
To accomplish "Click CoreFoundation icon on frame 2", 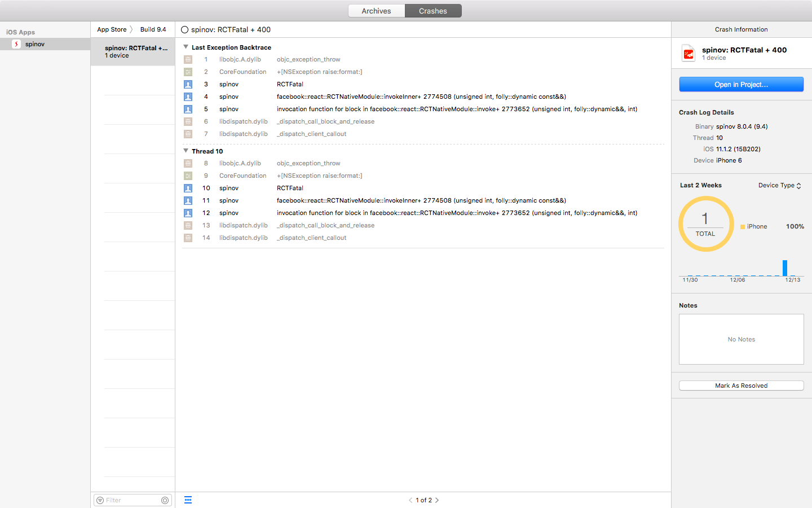I will point(188,72).
